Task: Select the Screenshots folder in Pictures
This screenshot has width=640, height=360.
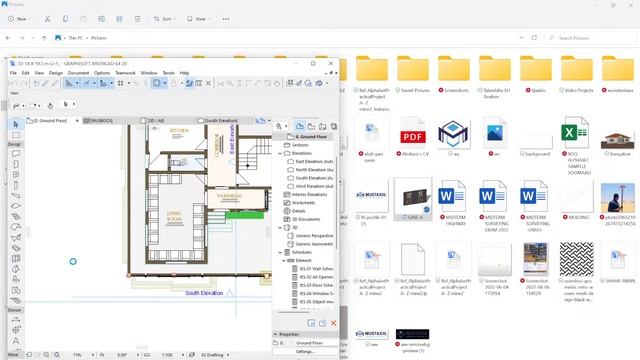Action: [453, 75]
